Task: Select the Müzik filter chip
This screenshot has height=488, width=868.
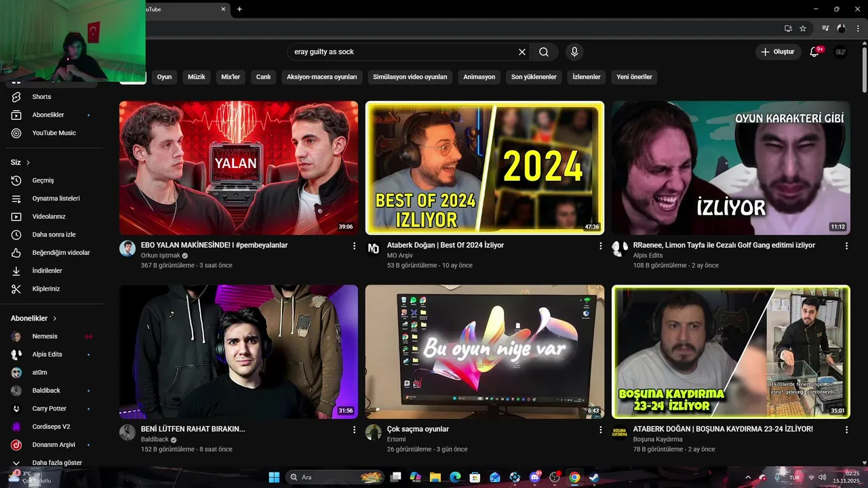Action: tap(196, 77)
